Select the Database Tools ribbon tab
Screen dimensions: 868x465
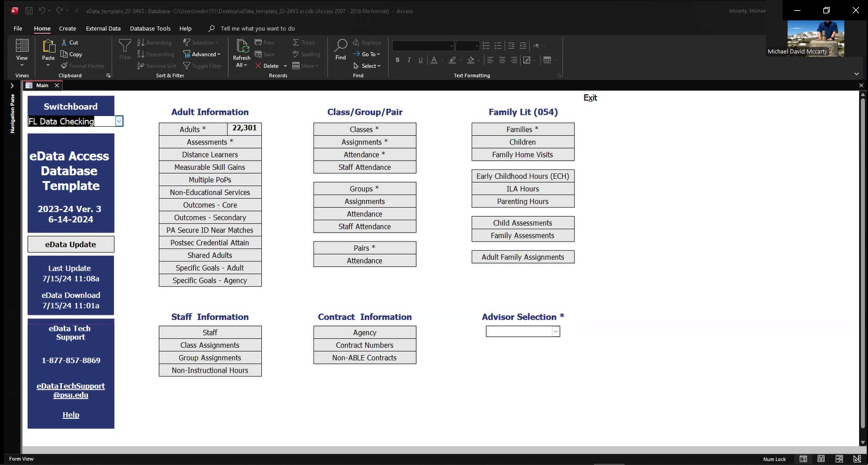150,29
